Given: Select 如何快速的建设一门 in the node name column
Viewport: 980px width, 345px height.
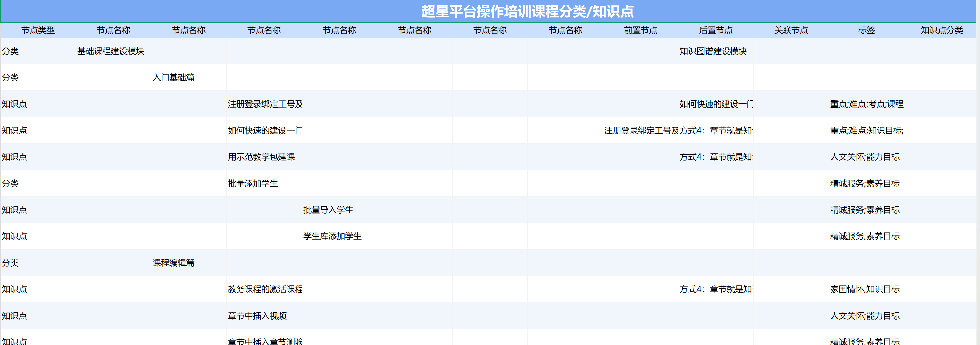Looking at the screenshot, I should pyautogui.click(x=265, y=131).
